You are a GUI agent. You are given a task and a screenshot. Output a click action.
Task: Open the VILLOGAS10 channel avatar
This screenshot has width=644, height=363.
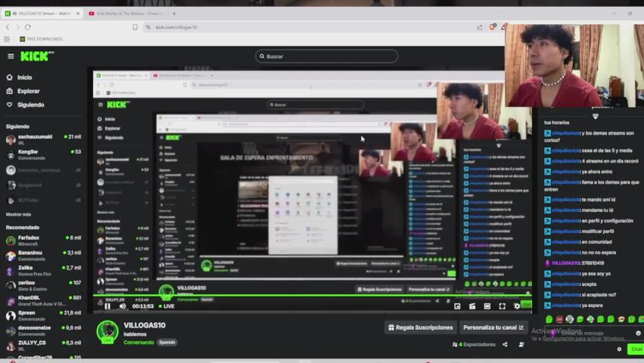point(107,332)
